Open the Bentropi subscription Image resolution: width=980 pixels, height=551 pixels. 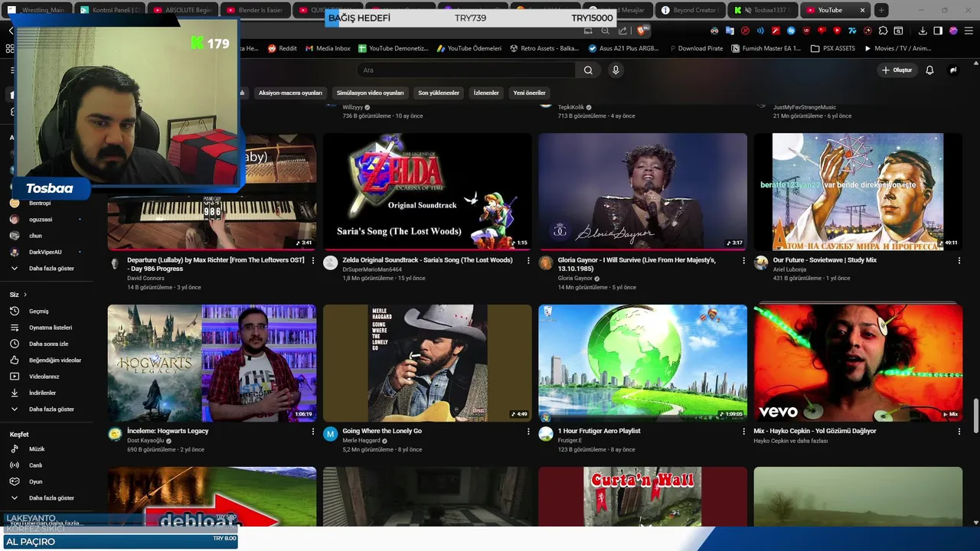pos(46,203)
